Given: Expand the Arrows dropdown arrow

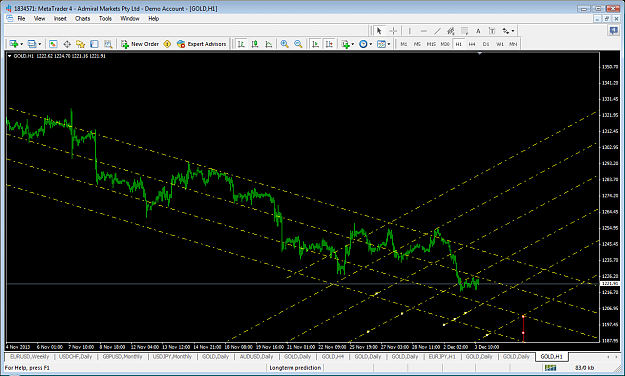Looking at the screenshot, I should [513, 31].
